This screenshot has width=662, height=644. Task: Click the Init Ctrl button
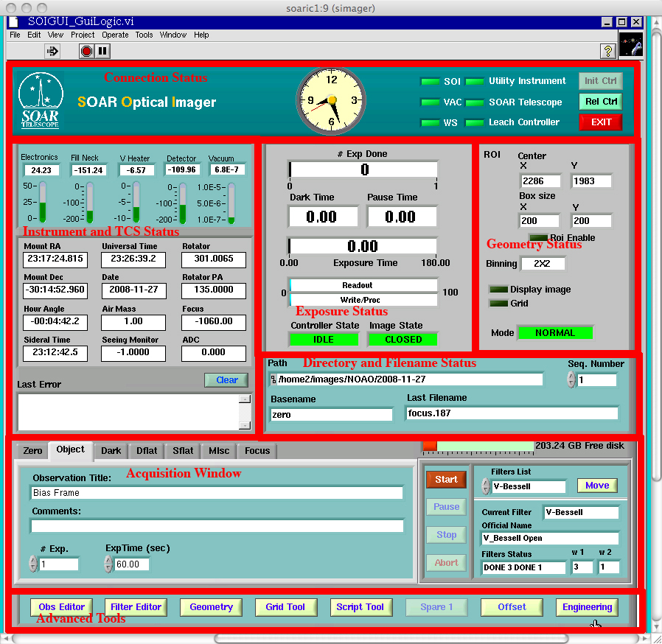[600, 80]
